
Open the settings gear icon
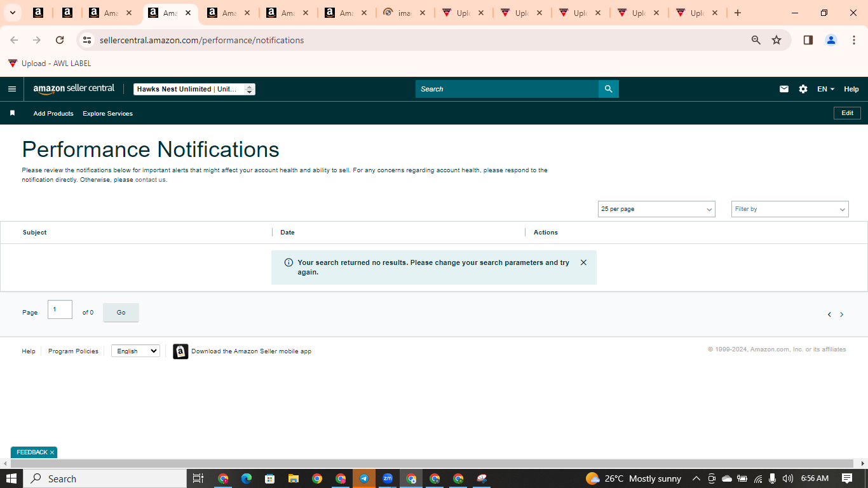point(803,89)
